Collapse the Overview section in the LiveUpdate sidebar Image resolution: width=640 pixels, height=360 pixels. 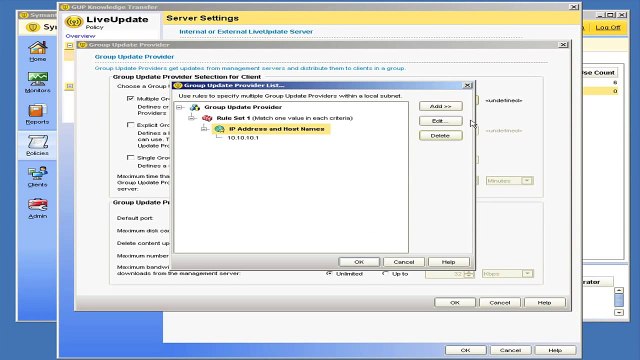pos(70,45)
